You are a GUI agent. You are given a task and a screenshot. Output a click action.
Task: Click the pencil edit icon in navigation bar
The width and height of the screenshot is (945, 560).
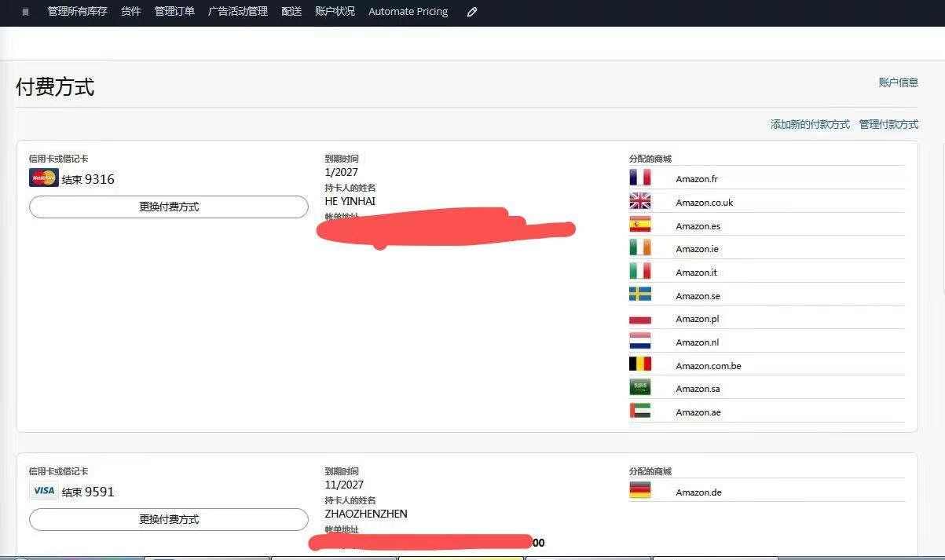coord(471,12)
